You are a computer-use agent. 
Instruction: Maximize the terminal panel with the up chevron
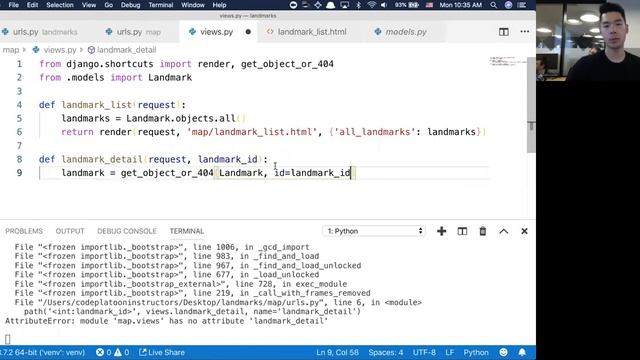(504, 231)
